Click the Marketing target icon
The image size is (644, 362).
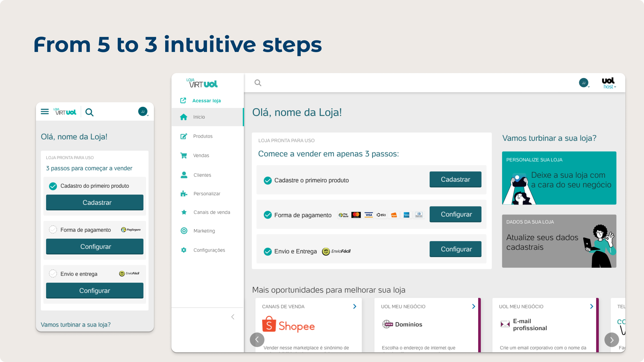[x=184, y=231]
